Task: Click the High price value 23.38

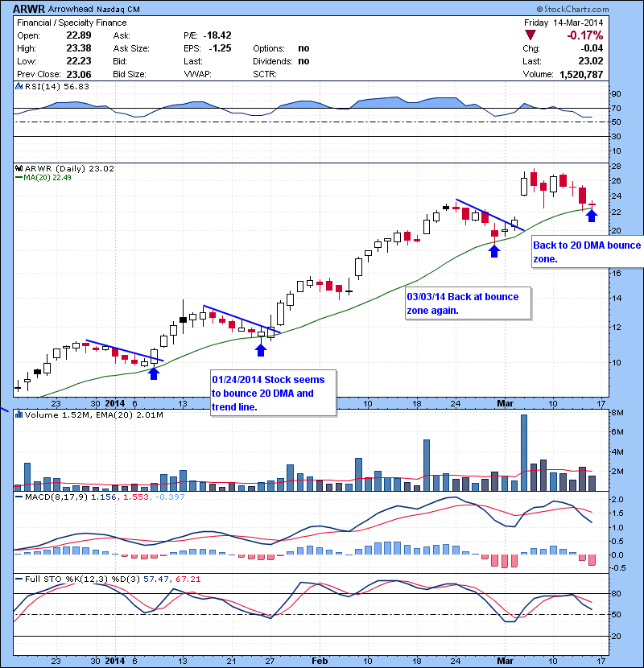Action: (79, 48)
